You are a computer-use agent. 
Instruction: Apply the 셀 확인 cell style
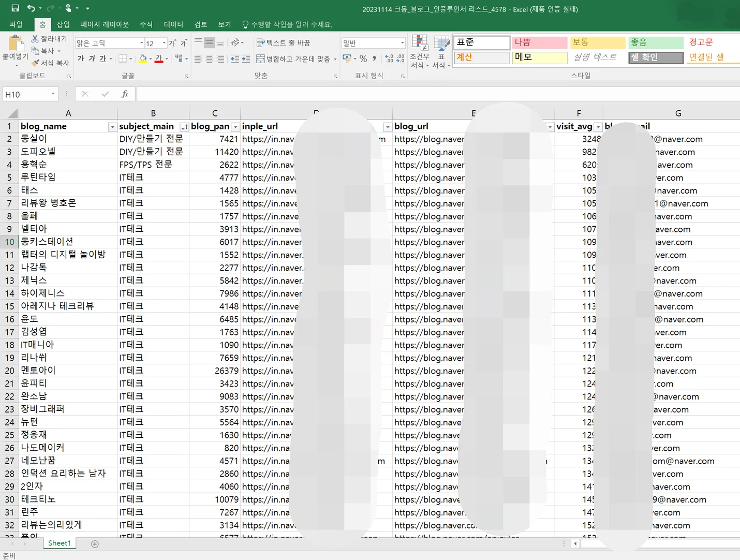[656, 57]
